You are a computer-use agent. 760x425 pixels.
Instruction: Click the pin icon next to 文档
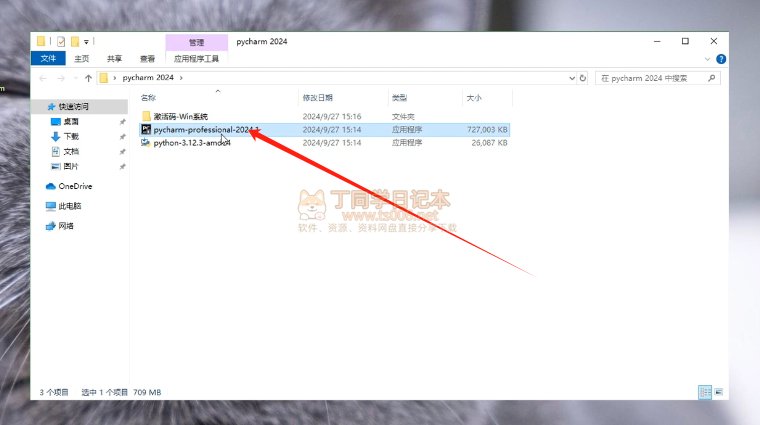pos(123,152)
